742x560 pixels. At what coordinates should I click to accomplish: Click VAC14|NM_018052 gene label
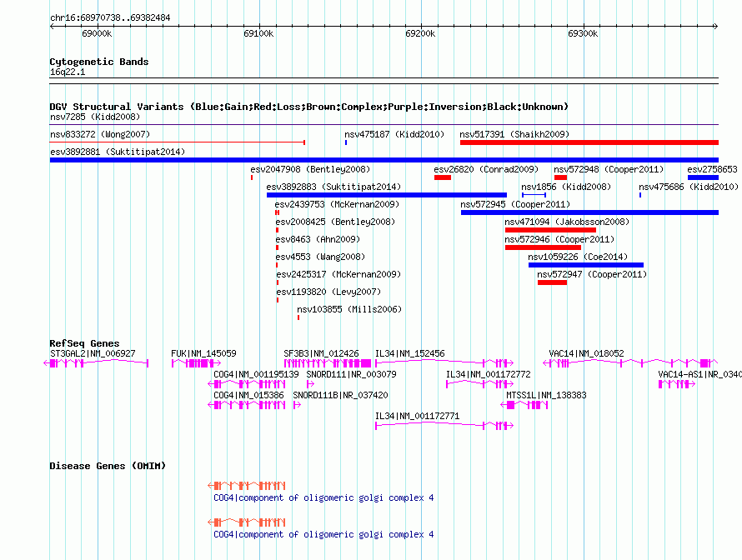click(x=586, y=354)
